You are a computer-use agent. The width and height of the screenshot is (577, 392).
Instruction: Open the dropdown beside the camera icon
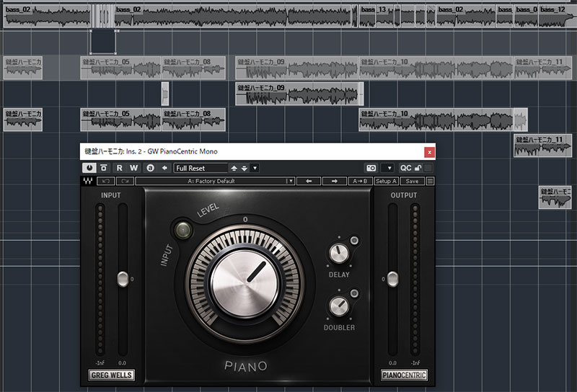click(x=388, y=168)
